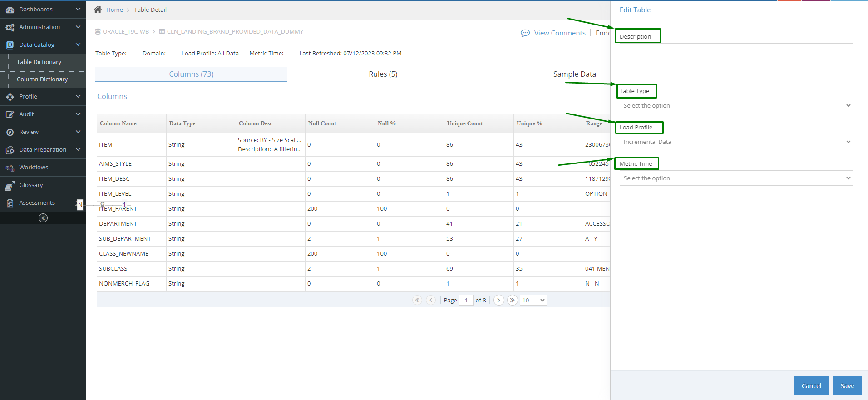Click the Cancel button
Image resolution: width=868 pixels, height=400 pixels.
(x=811, y=386)
